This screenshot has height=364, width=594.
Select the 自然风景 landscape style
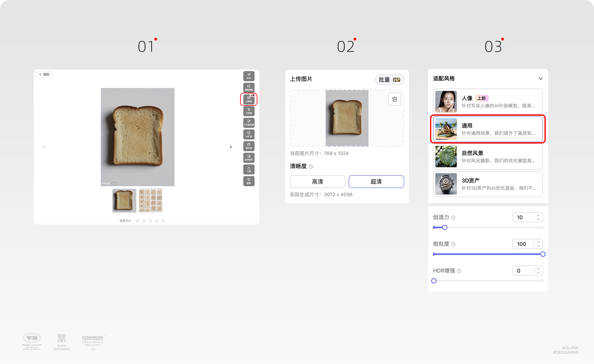488,156
